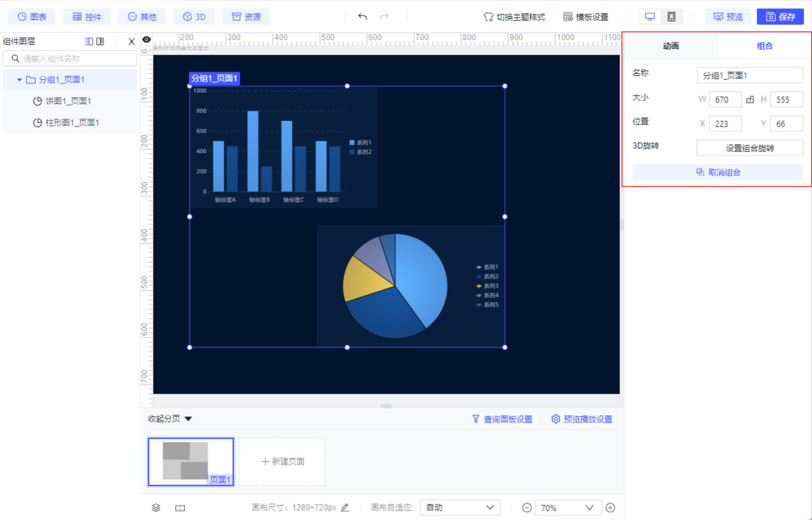This screenshot has height=520, width=812.
Task: Switch to the 动画 tab
Action: (670, 46)
